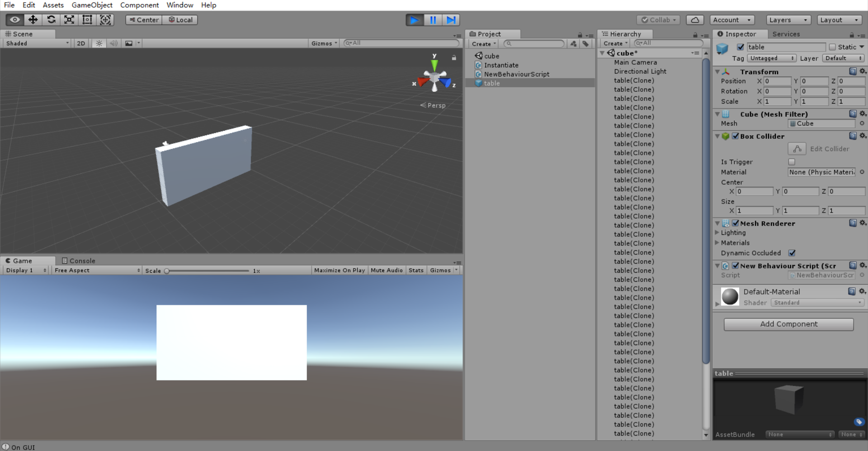
Task: Select the Scale tool
Action: click(69, 19)
